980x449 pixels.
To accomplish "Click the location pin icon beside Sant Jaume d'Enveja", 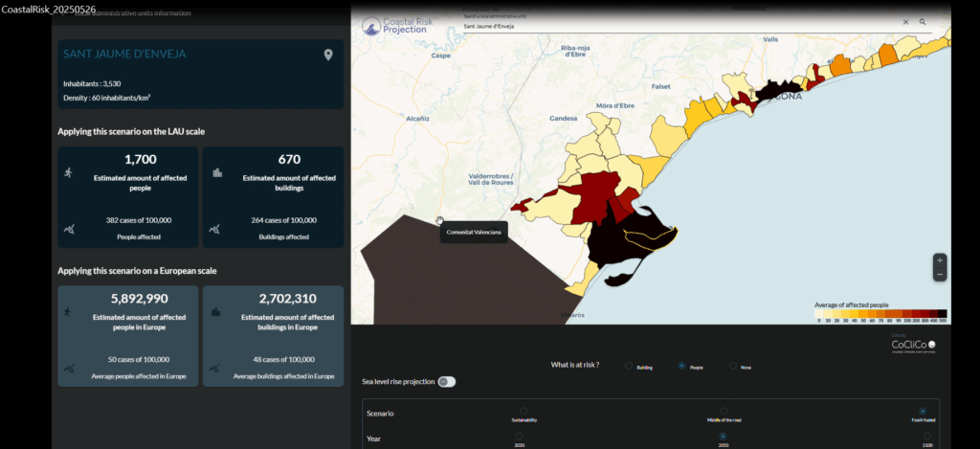I will click(328, 55).
